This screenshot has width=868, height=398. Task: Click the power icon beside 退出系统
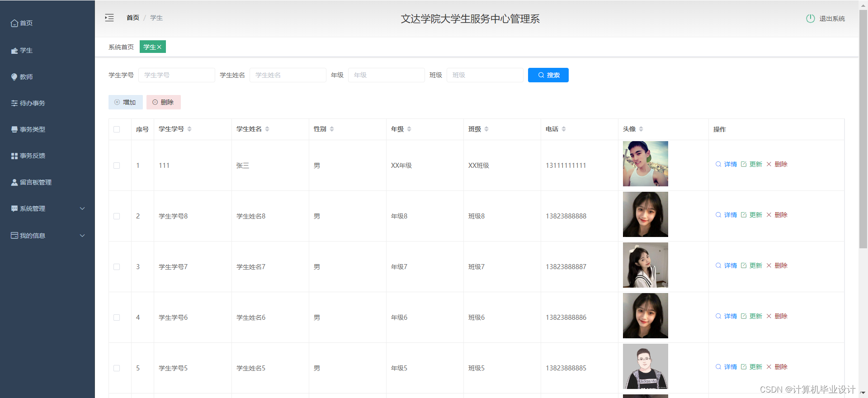(811, 19)
